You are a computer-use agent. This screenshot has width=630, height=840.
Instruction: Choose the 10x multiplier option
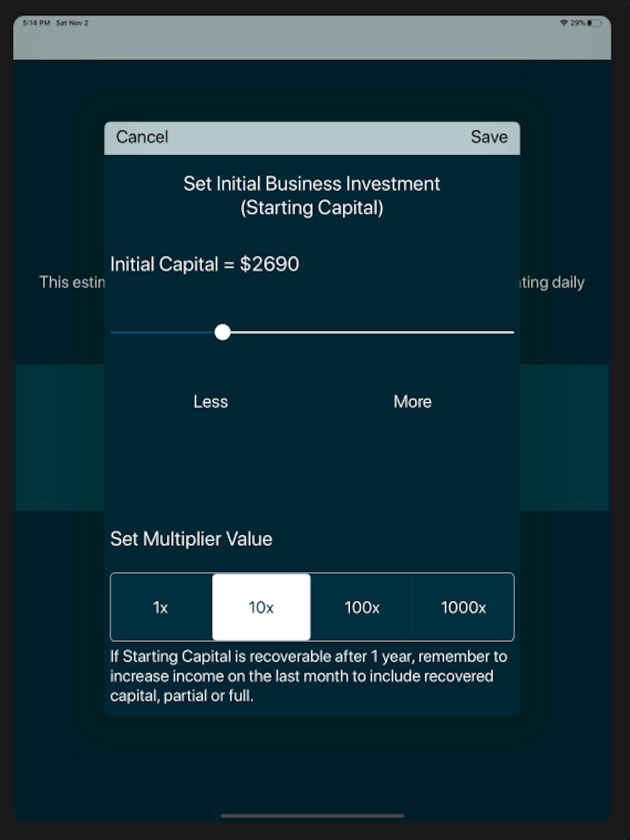click(x=261, y=607)
